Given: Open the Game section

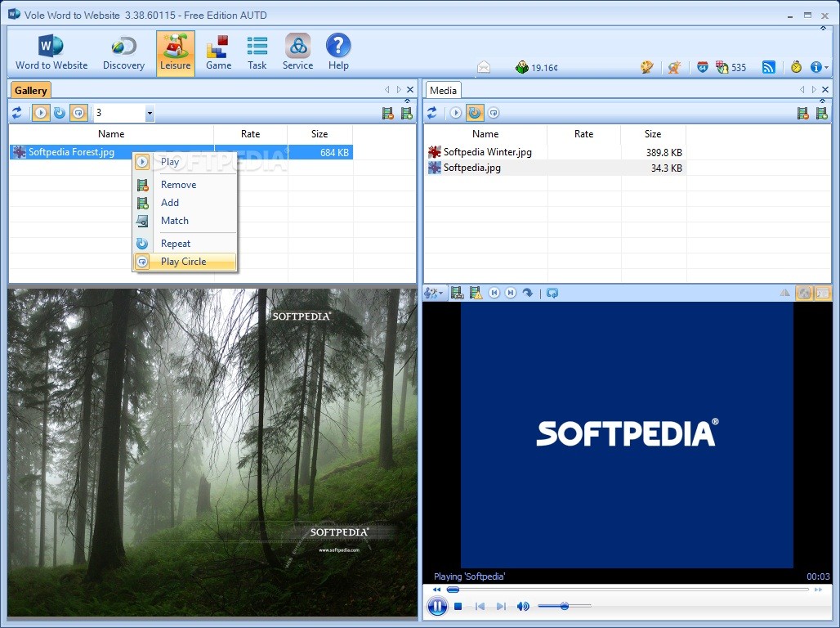Looking at the screenshot, I should click(218, 52).
